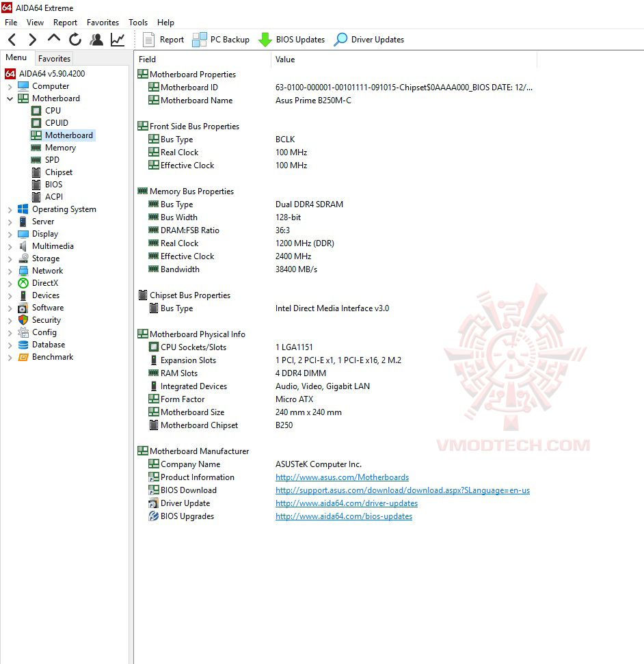Click the Config tools icon
Screen dimensions: 644x664
(x=23, y=332)
